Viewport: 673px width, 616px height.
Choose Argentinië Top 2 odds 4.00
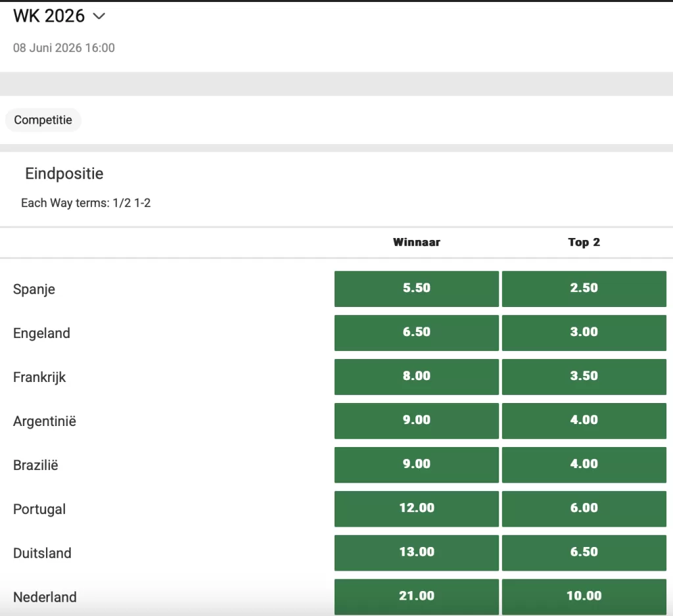(x=584, y=421)
